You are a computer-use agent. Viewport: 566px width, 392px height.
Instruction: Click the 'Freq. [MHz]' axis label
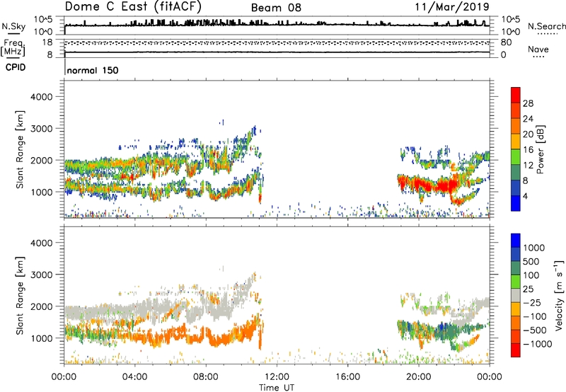pos(13,48)
